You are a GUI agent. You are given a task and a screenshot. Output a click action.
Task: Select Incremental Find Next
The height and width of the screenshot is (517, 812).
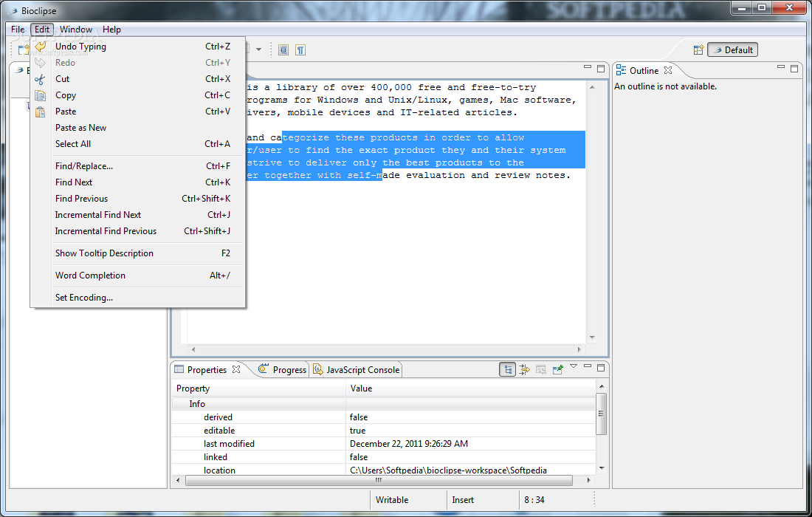click(138, 214)
